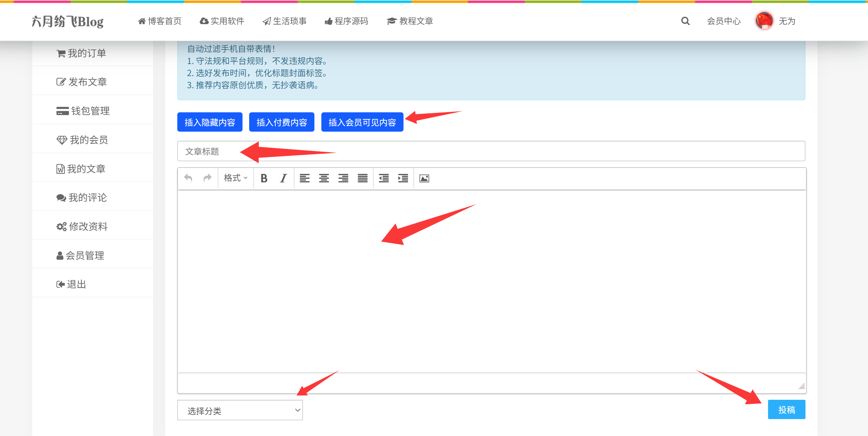The width and height of the screenshot is (868, 436).
Task: Open the 格式 format dropdown
Action: 235,178
